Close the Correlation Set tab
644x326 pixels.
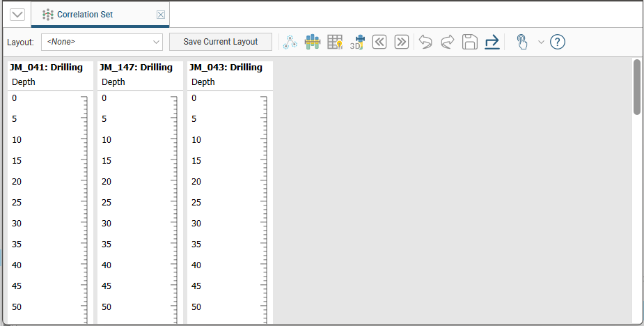(161, 15)
